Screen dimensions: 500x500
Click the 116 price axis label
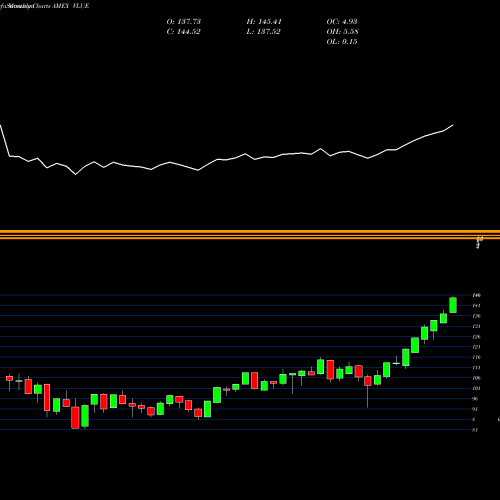[476, 357]
